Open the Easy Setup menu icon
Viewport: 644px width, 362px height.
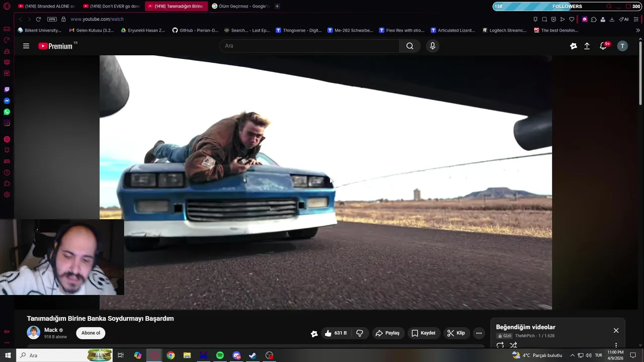click(x=636, y=19)
